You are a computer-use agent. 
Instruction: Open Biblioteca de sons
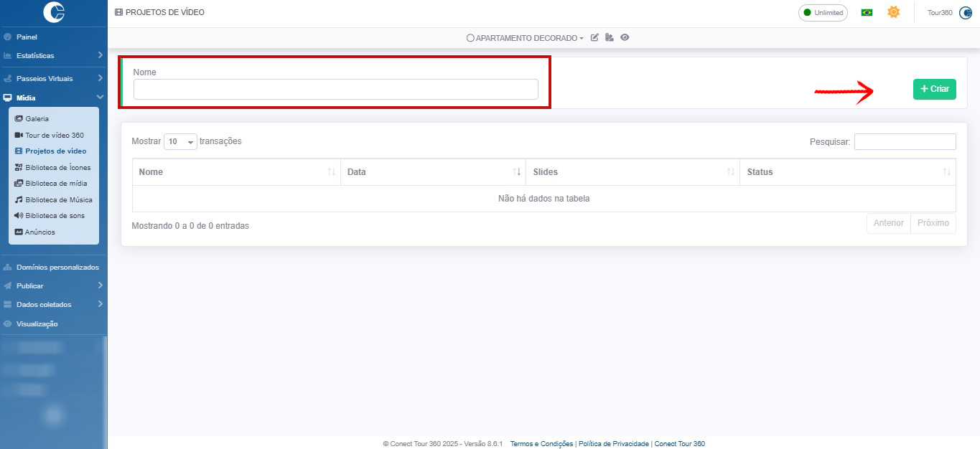[55, 216]
